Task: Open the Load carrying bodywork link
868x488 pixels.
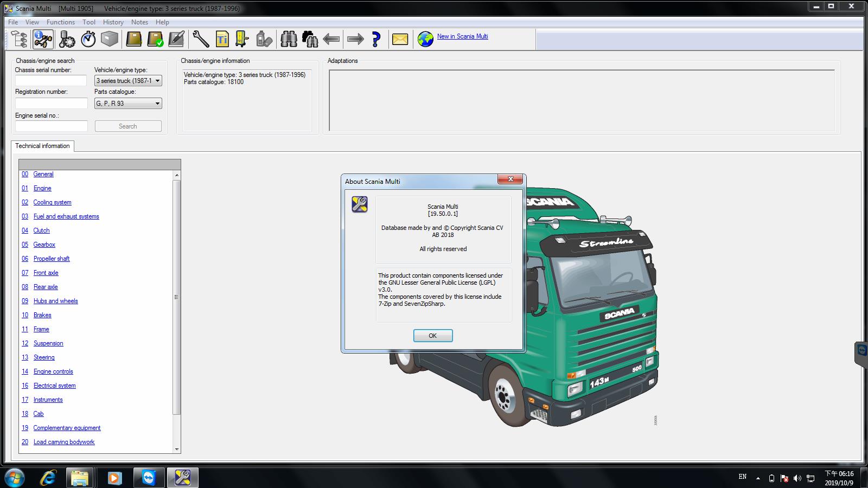Action: [64, 442]
